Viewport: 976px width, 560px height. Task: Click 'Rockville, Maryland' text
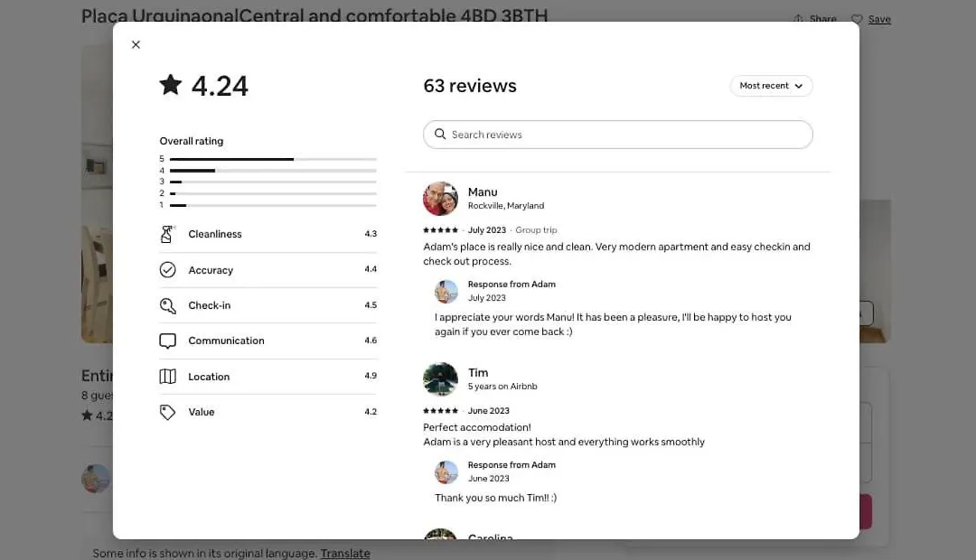point(506,206)
